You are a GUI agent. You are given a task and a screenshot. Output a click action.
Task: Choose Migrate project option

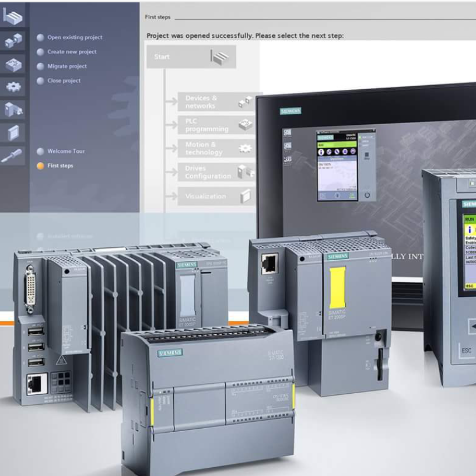click(67, 66)
